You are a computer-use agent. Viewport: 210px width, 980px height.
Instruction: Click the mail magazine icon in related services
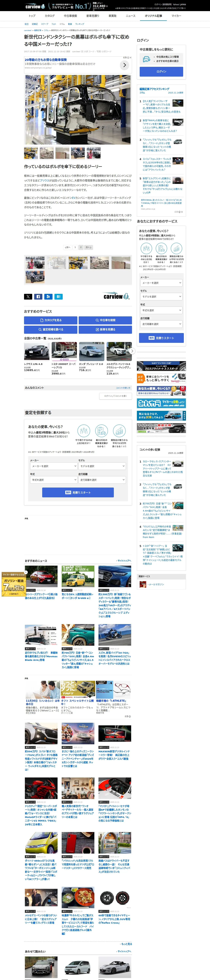click(143, 584)
